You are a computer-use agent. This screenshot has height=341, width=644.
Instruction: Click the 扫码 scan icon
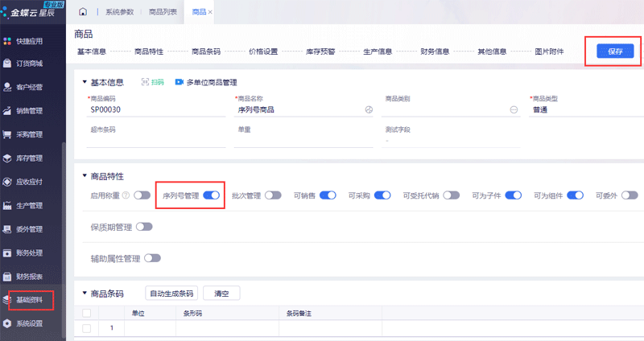(145, 82)
